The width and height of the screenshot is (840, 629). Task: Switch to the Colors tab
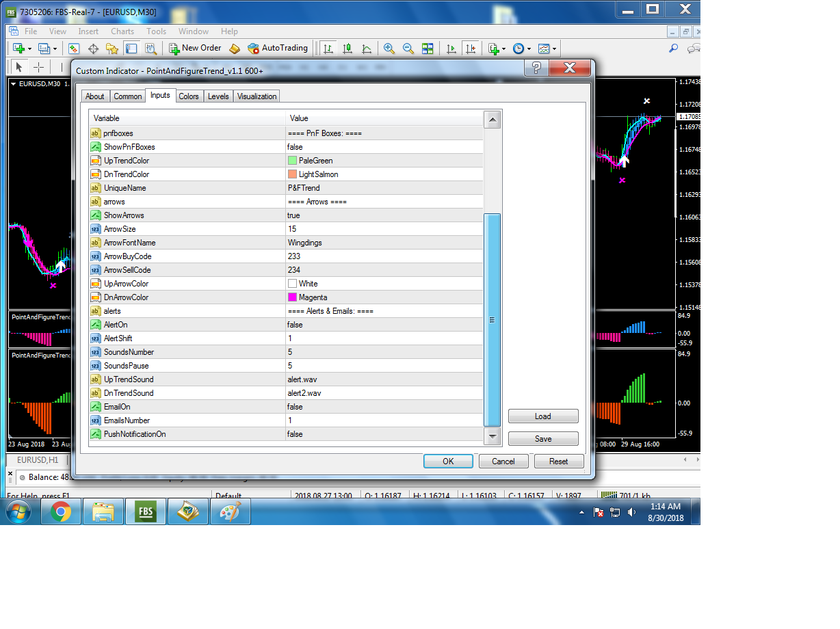coord(188,96)
